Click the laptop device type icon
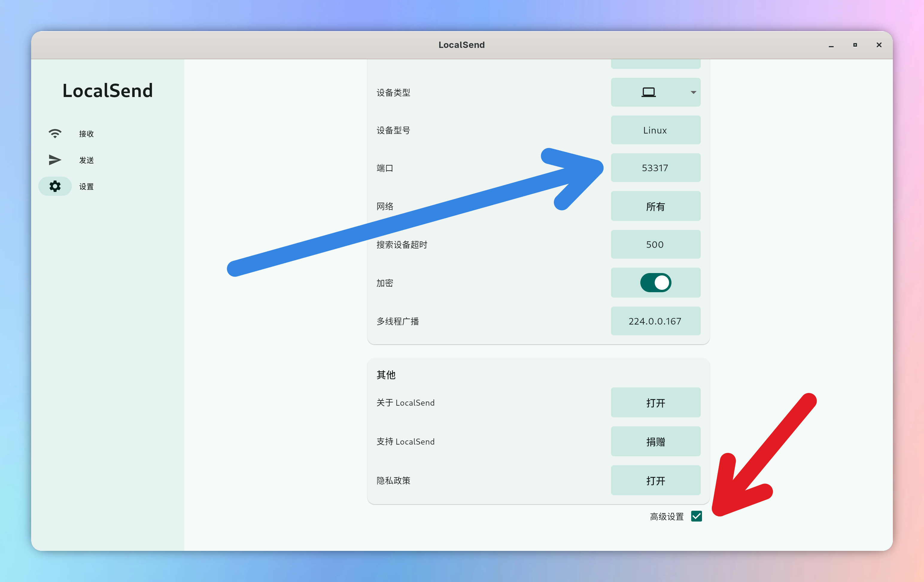 [x=648, y=92]
